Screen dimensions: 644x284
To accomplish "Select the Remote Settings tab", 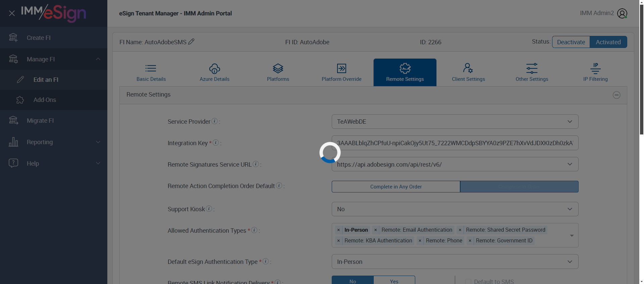I will click(x=405, y=72).
